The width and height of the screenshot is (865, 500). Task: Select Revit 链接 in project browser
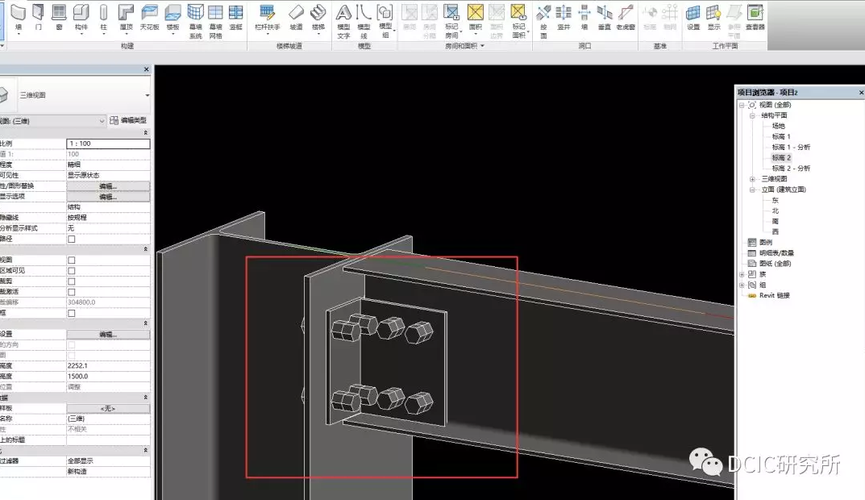point(775,296)
